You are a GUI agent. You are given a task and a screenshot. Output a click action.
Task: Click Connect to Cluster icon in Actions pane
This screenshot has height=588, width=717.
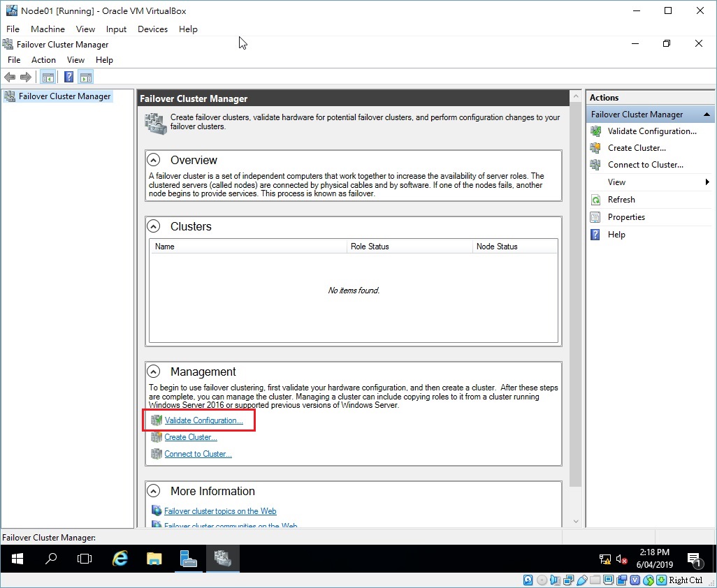tap(595, 165)
